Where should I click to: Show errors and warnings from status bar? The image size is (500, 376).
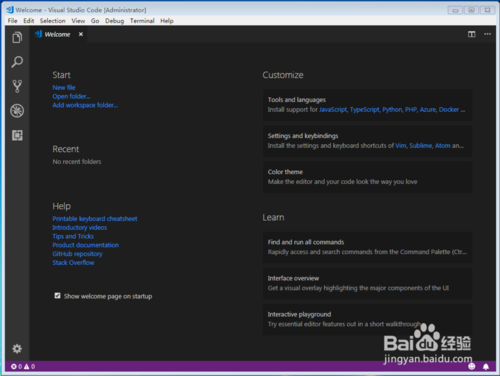pos(23,367)
